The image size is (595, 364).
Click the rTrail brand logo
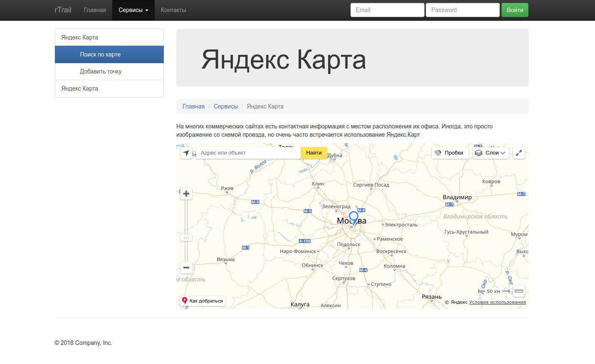[x=63, y=10]
